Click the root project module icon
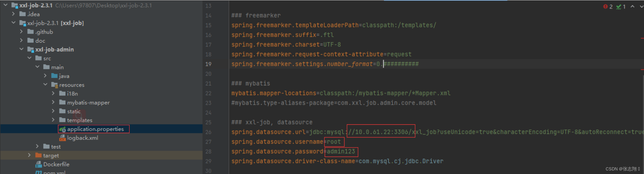 [15, 5]
